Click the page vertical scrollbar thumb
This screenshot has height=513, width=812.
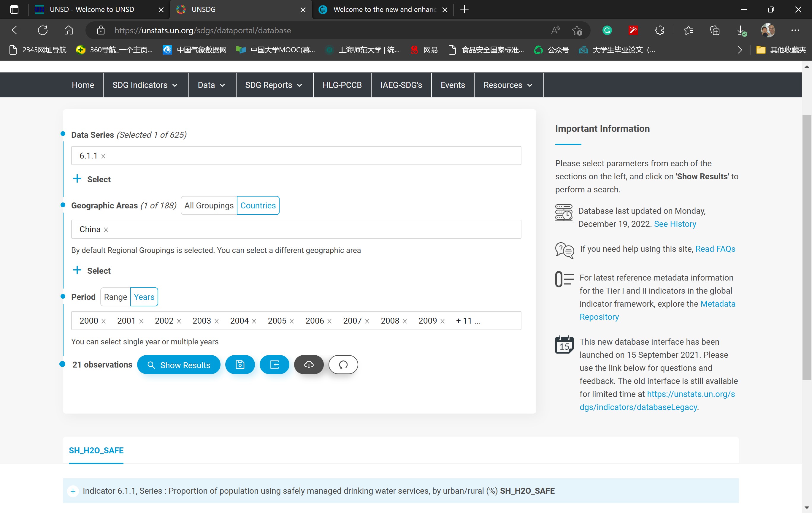807,247
